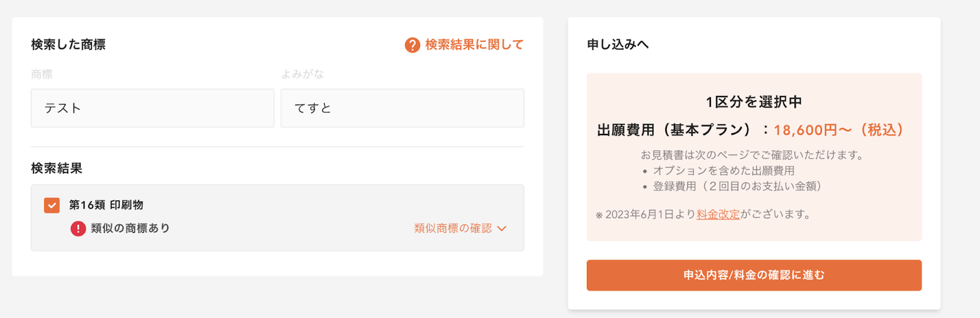Click the 検索結果 section heading
This screenshot has width=980, height=318.
point(57,167)
